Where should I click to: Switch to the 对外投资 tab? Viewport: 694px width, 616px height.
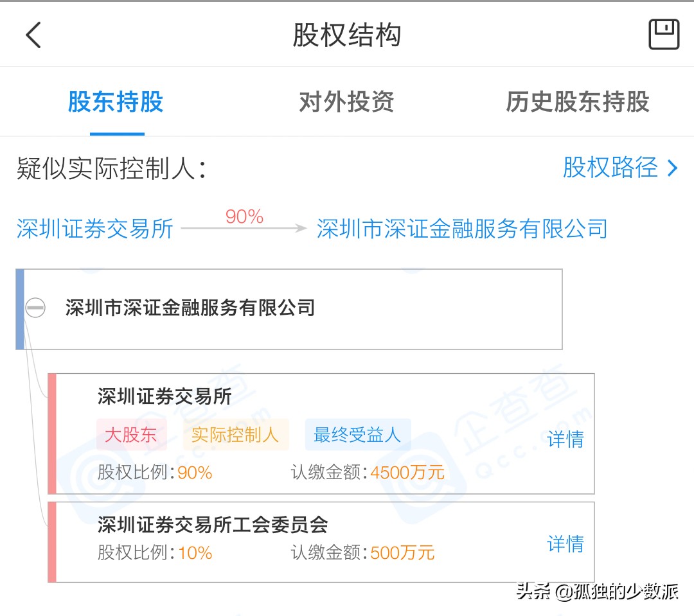click(x=346, y=101)
